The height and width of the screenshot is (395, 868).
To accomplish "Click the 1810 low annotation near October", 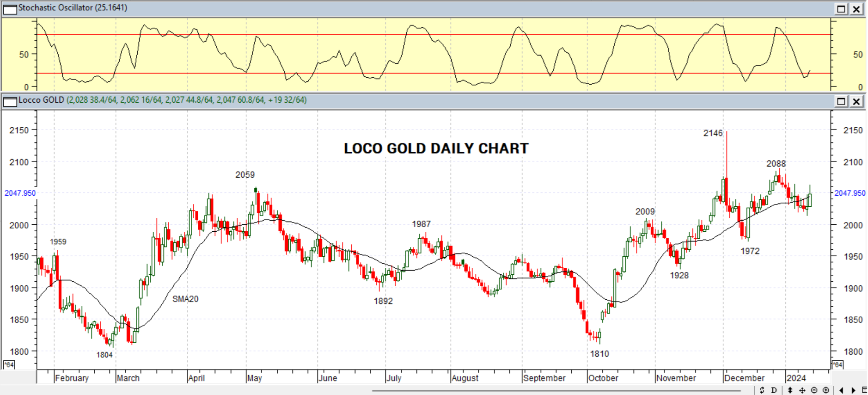I will [x=599, y=354].
